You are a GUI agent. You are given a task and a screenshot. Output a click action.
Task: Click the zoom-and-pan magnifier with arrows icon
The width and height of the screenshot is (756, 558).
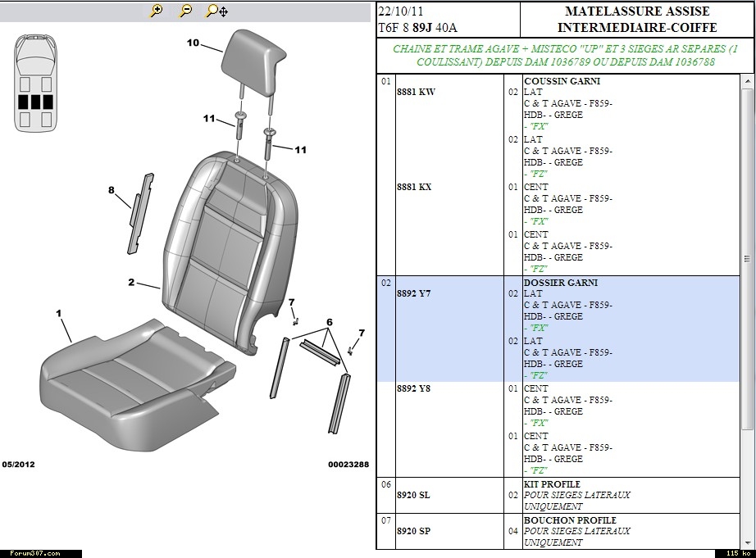[217, 11]
